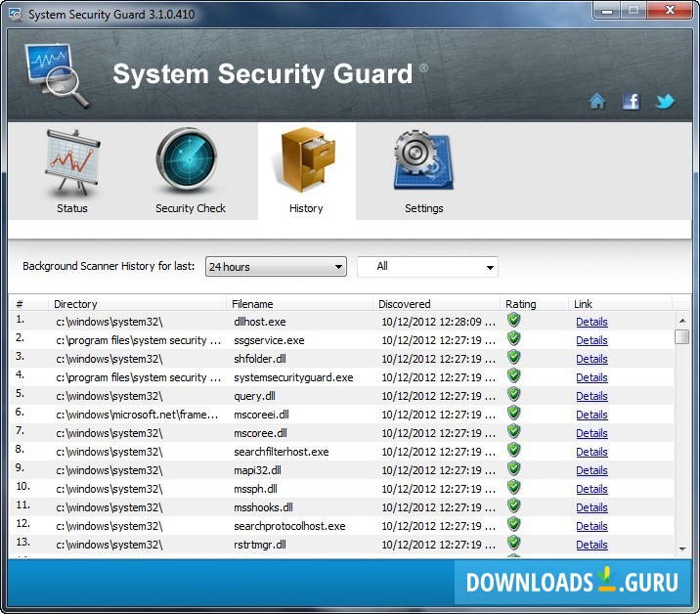Click the Status chart icon
The height and width of the screenshot is (614, 700).
coord(72,163)
